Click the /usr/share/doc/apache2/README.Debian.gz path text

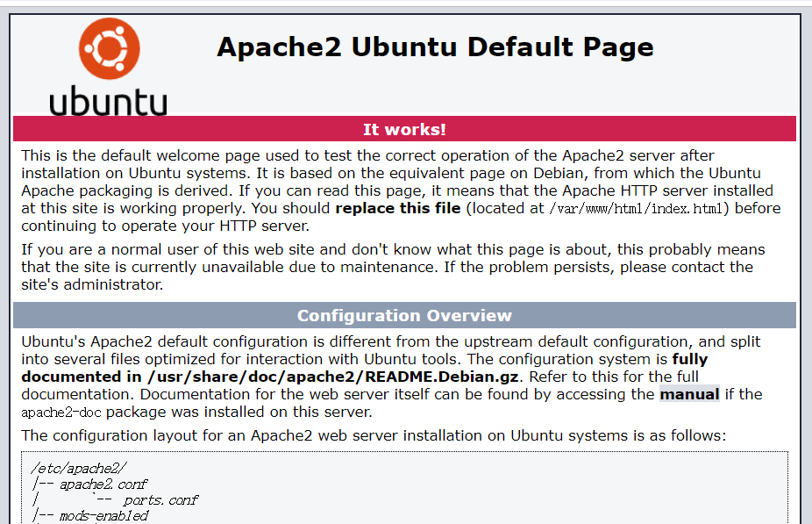tap(333, 377)
